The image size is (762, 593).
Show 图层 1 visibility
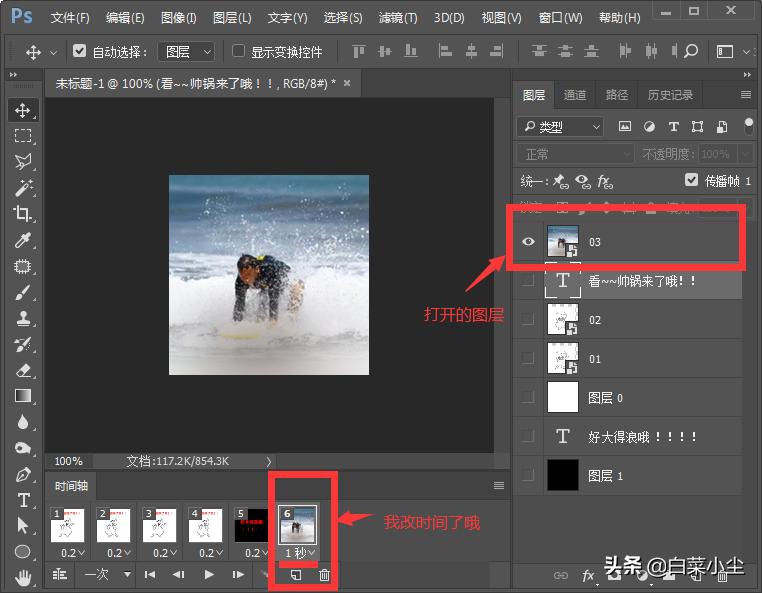[528, 475]
